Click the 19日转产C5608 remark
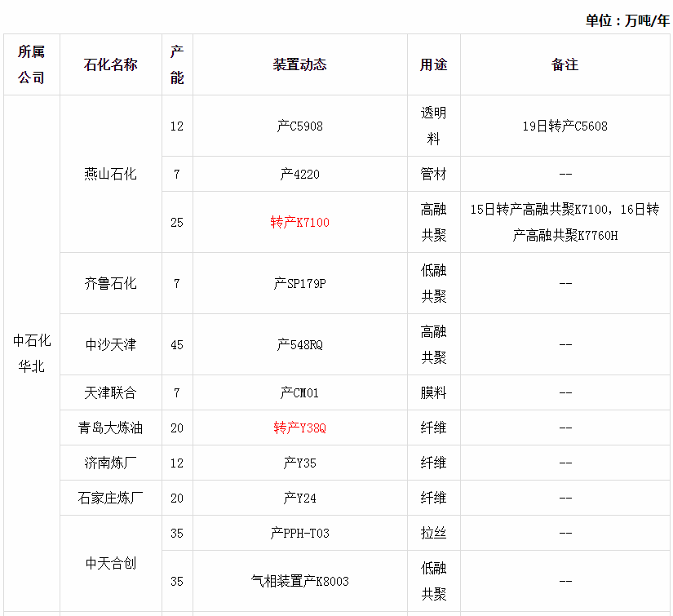Image resolution: width=673 pixels, height=616 pixels. click(565, 126)
